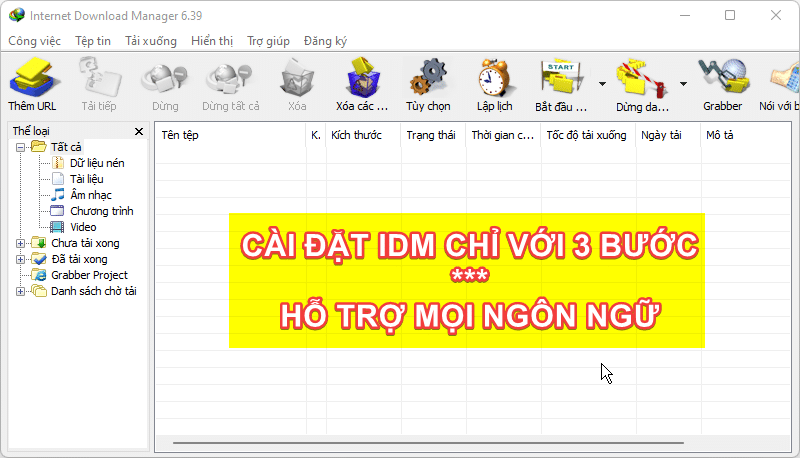
Task: Click the horizontal scrollbar of download list
Action: point(429,443)
